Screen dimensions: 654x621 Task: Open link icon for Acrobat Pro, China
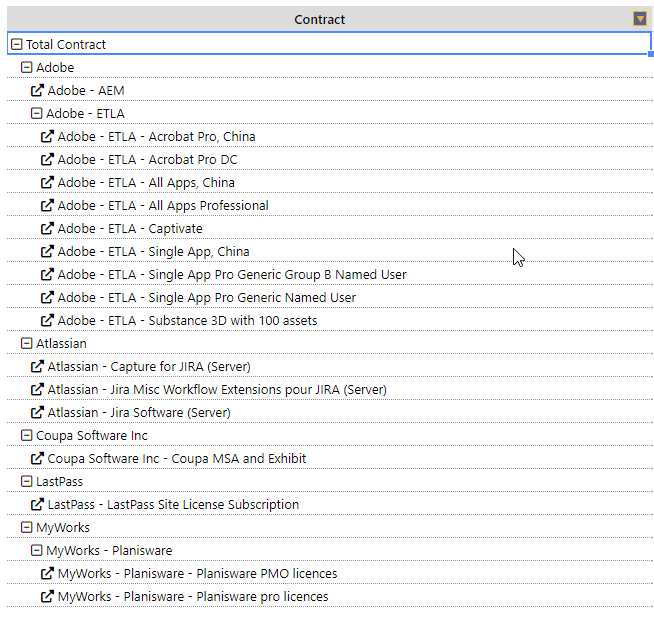tap(47, 136)
